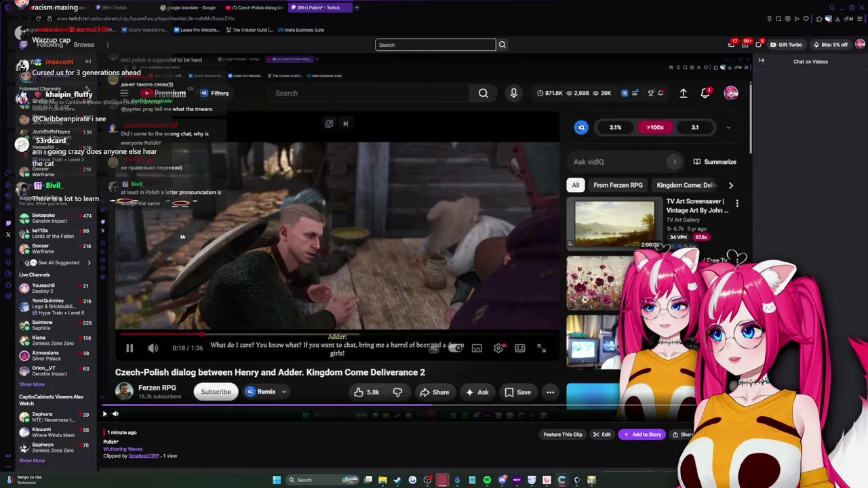Seek on the YouTube video progress bar
This screenshot has height=488, width=868.
point(338,333)
